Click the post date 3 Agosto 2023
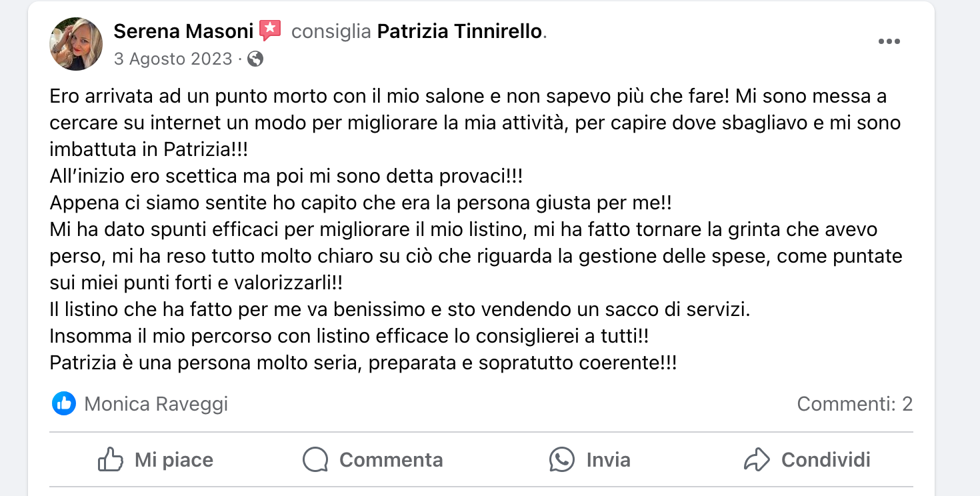The width and height of the screenshot is (980, 496). pyautogui.click(x=173, y=59)
